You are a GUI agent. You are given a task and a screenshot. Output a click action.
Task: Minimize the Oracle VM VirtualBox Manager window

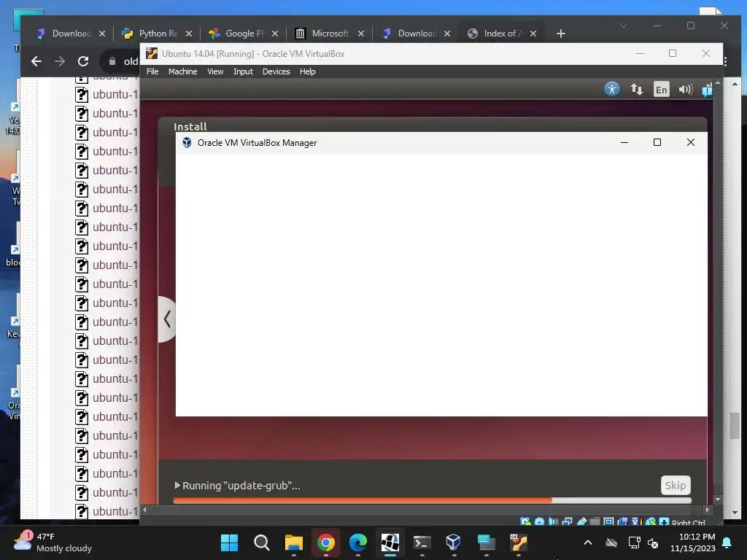[x=624, y=142]
